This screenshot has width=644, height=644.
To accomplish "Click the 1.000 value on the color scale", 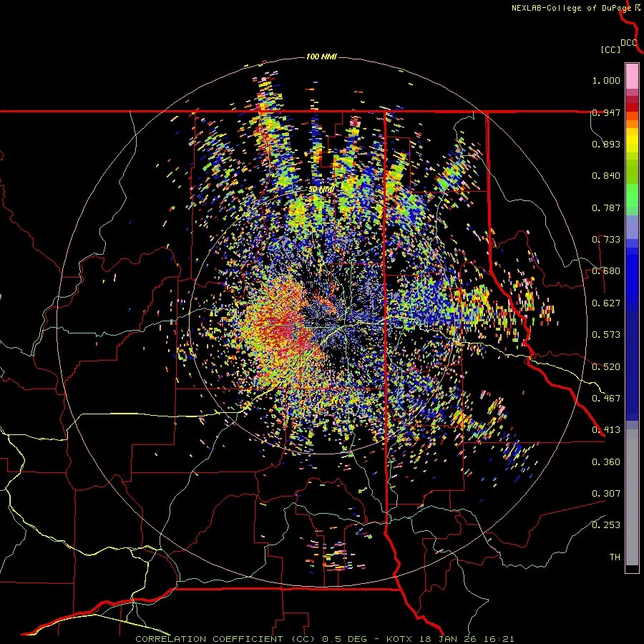I will (606, 80).
